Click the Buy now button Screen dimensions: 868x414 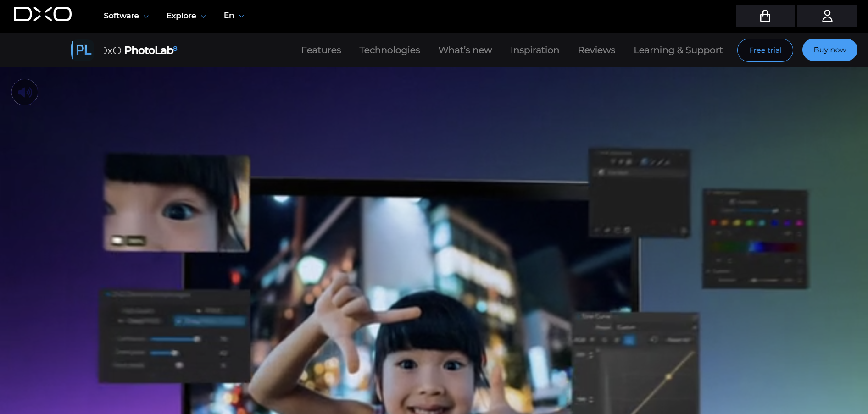(x=829, y=50)
